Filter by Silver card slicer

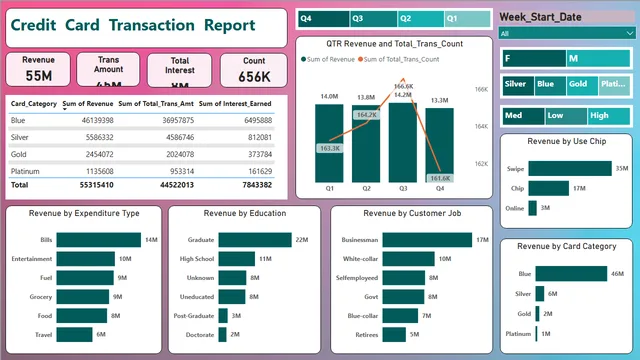pyautogui.click(x=518, y=86)
